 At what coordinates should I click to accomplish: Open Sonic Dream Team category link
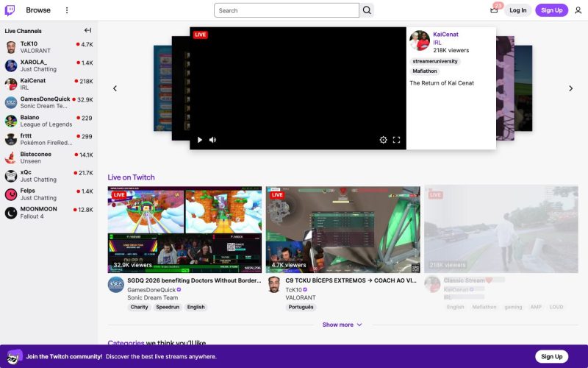coord(153,298)
